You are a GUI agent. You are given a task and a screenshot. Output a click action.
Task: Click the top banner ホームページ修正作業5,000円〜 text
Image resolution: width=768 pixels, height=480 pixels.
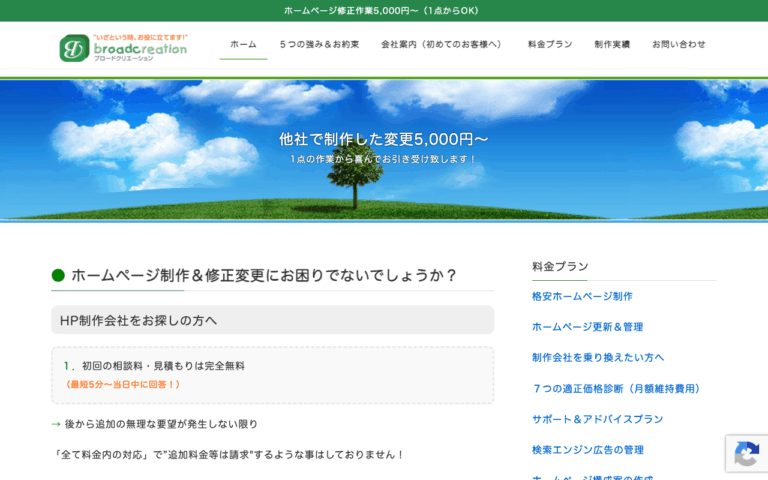[381, 10]
